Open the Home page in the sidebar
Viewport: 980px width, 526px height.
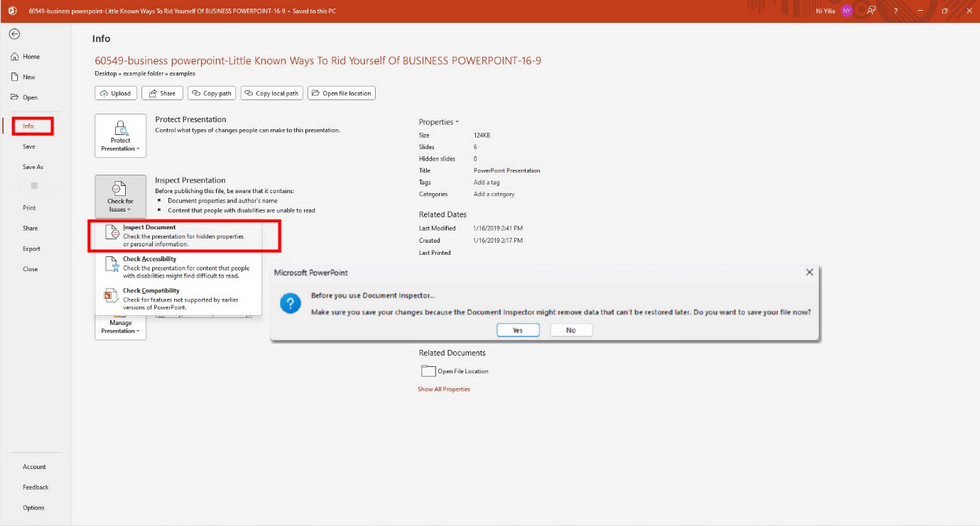(31, 57)
